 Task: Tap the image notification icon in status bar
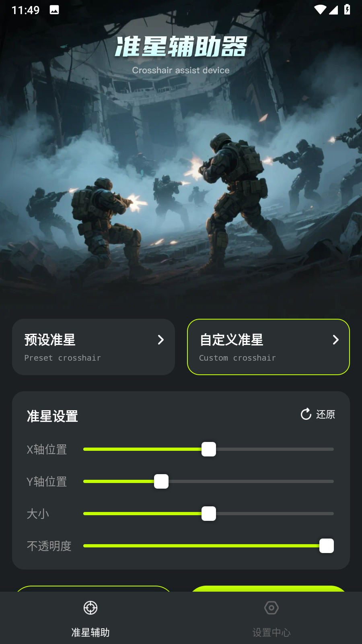[54, 10]
